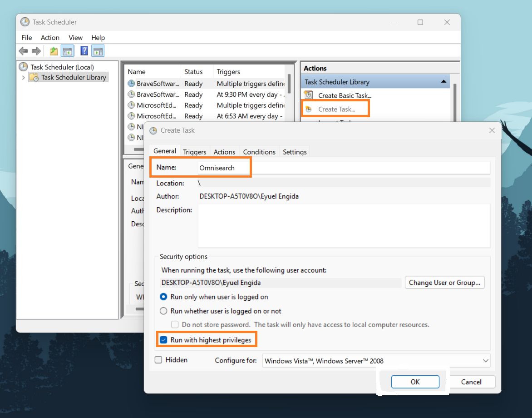Click the Create Task dialog title icon
Image resolution: width=532 pixels, height=418 pixels.
153,131
